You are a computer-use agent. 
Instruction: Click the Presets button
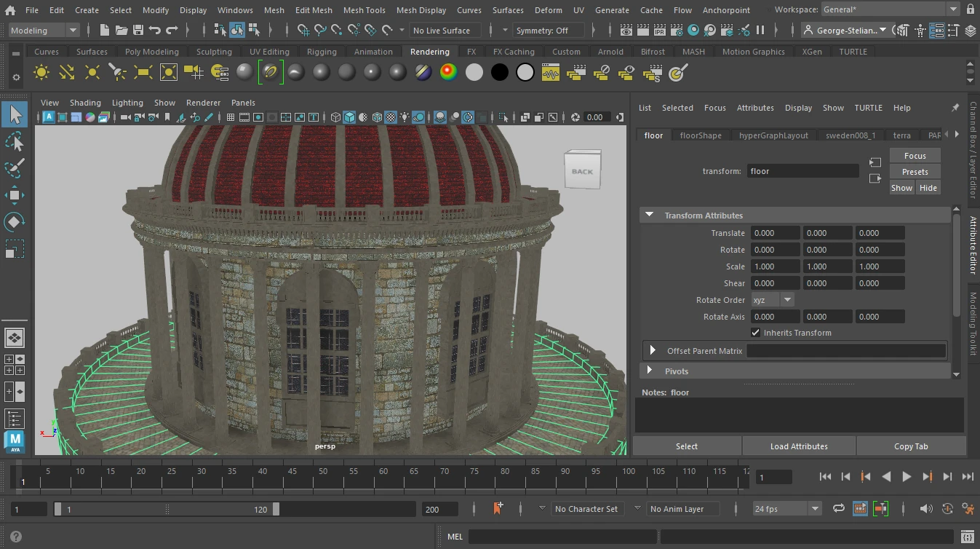[915, 172]
